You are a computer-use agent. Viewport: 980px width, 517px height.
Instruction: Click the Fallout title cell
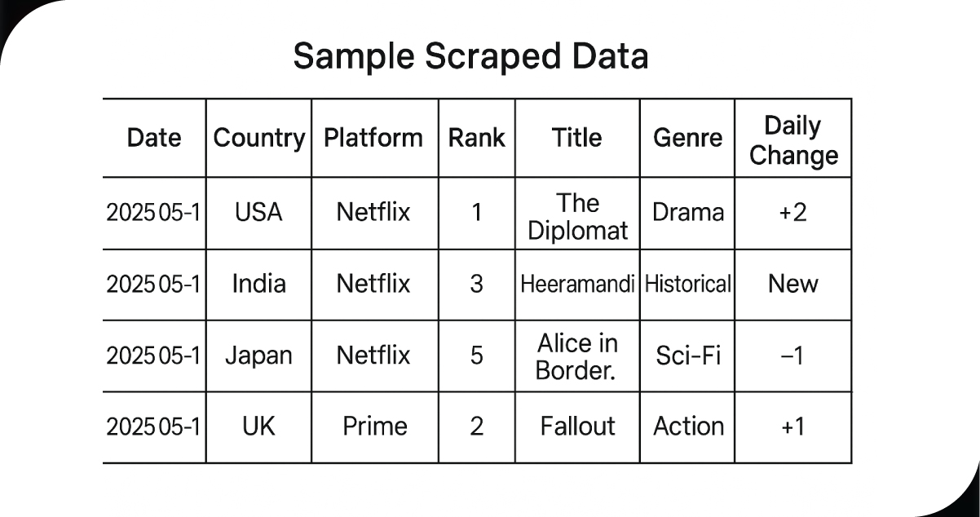coord(577,426)
